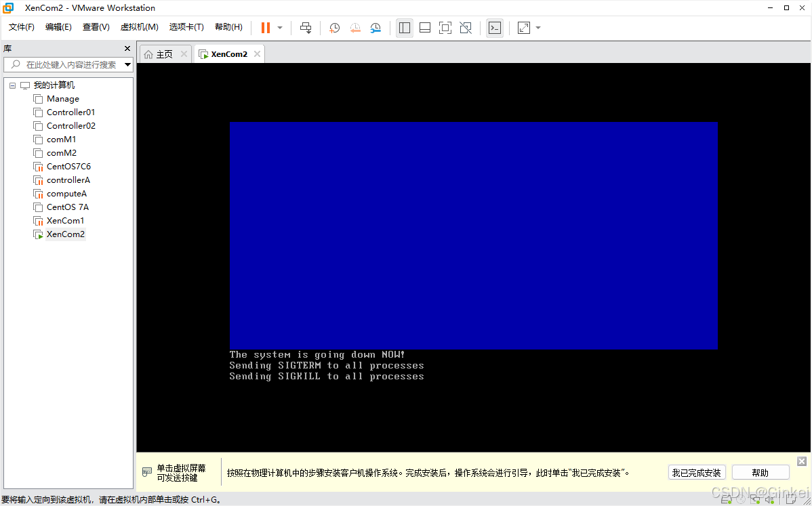Click the network adapter status icon
This screenshot has width=812, height=506.
coord(756,499)
